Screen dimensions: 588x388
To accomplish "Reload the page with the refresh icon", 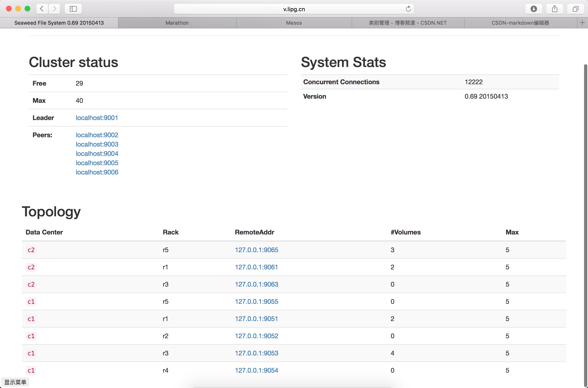I will pyautogui.click(x=408, y=9).
